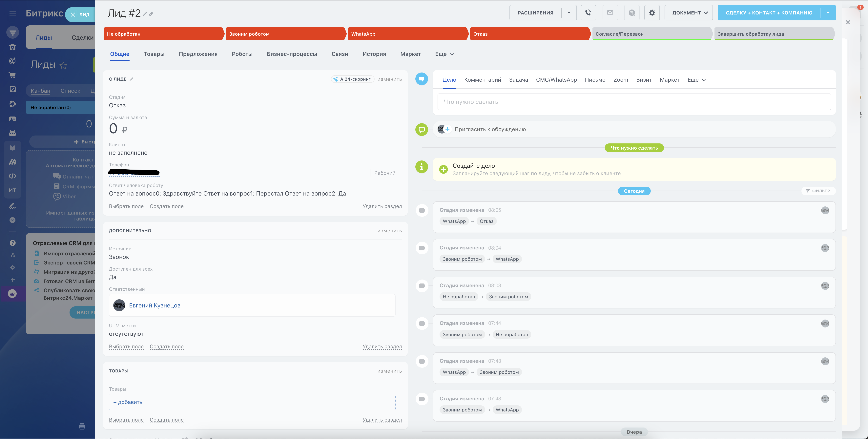Click pencil icon next to Лид #2 title
Image resolution: width=868 pixels, height=439 pixels.
tap(145, 14)
